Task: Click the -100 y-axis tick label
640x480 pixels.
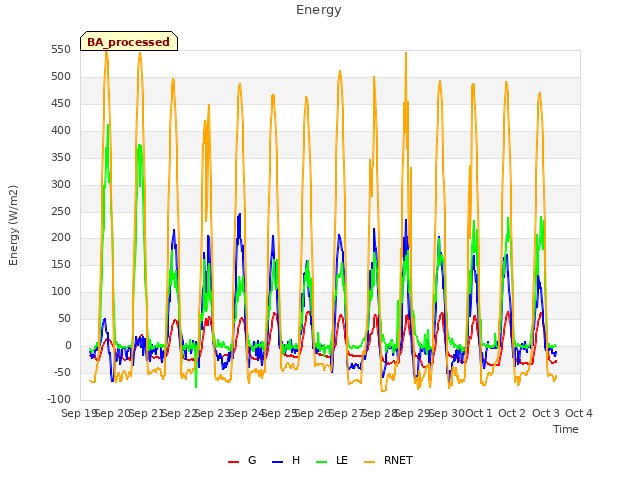Action: point(59,399)
